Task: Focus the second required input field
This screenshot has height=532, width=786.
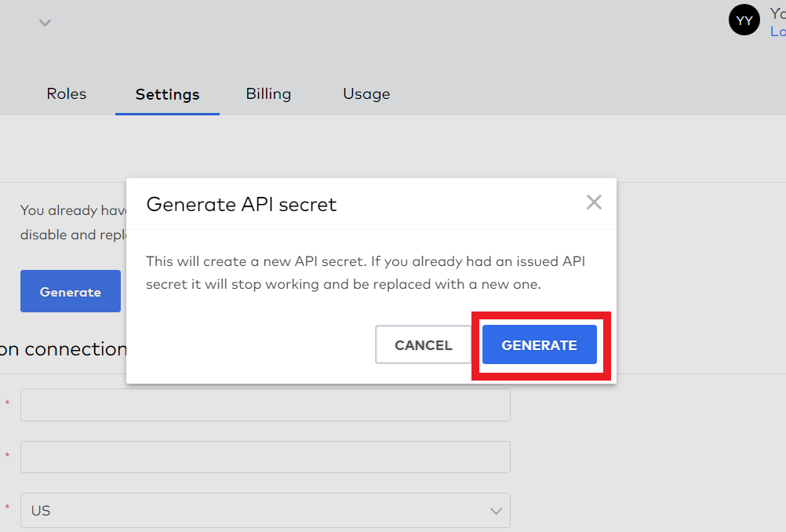Action: click(x=264, y=457)
